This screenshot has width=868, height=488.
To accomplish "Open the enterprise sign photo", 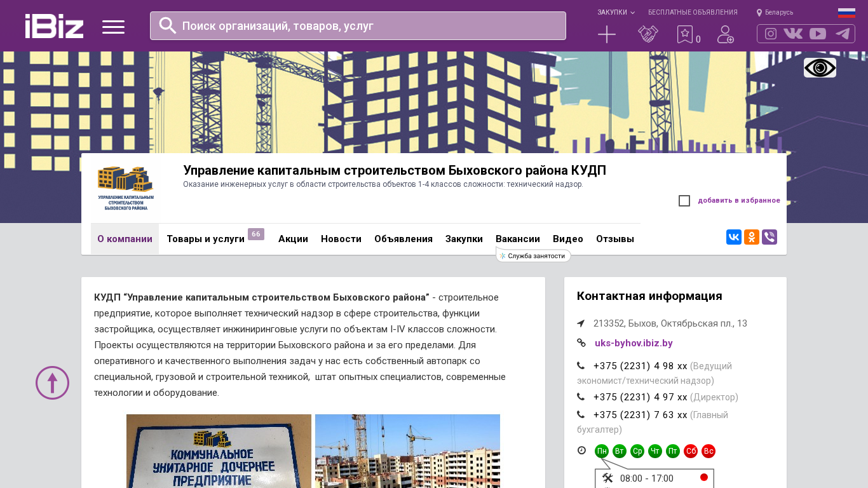I will pyautogui.click(x=219, y=451).
